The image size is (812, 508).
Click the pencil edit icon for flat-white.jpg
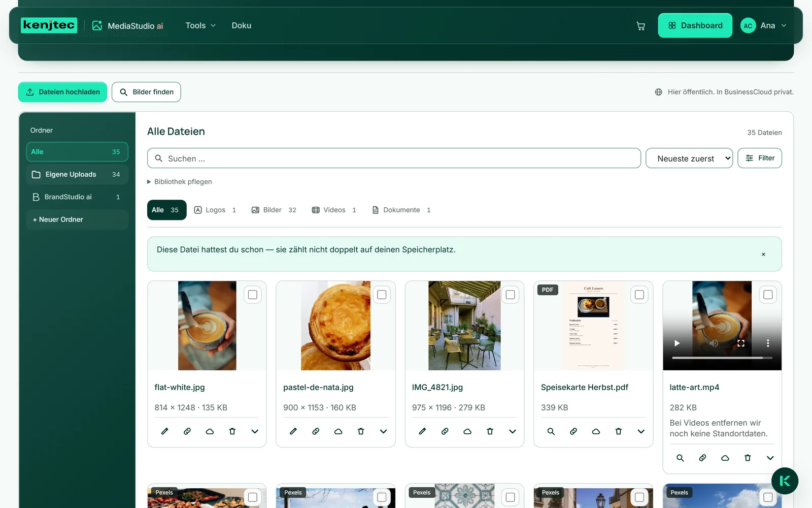tap(164, 431)
